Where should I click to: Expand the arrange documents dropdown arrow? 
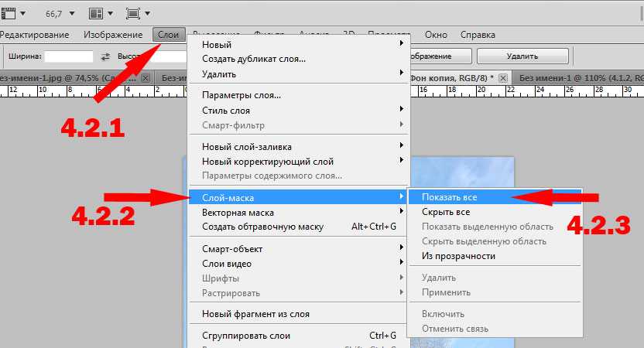(x=110, y=14)
